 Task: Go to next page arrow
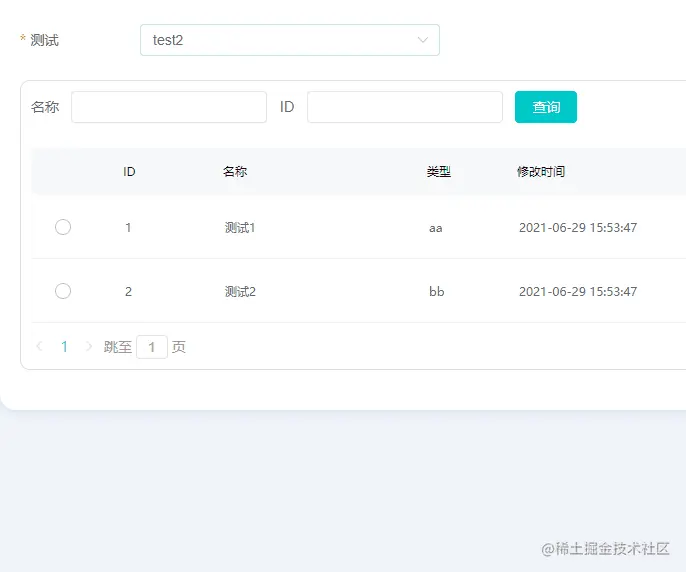pyautogui.click(x=89, y=347)
